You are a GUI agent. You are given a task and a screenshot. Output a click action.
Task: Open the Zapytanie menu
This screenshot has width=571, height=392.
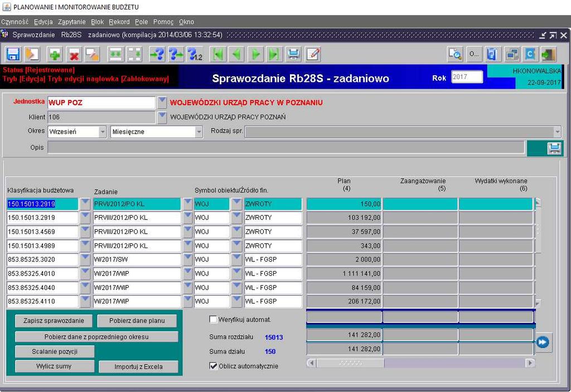point(72,22)
